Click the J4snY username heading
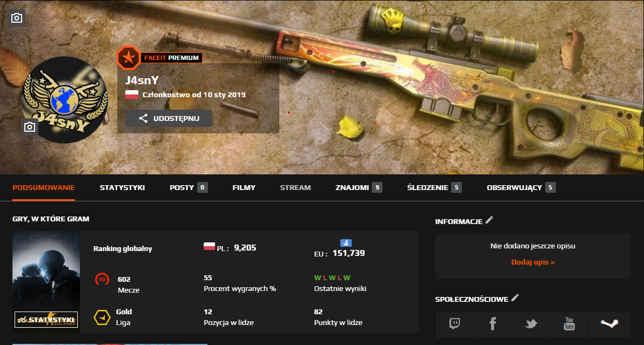 click(x=142, y=80)
